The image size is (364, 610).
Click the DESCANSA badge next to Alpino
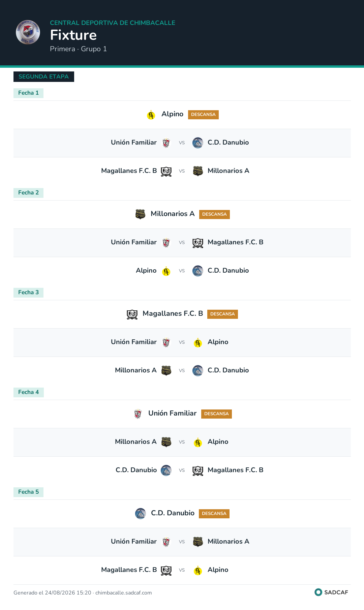pos(203,115)
